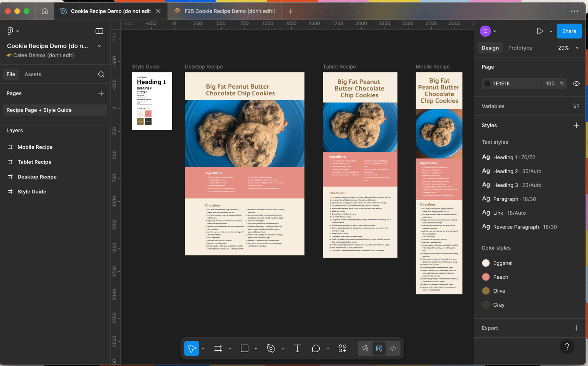The width and height of the screenshot is (588, 366).
Task: Switch to the File tab
Action: click(x=11, y=74)
